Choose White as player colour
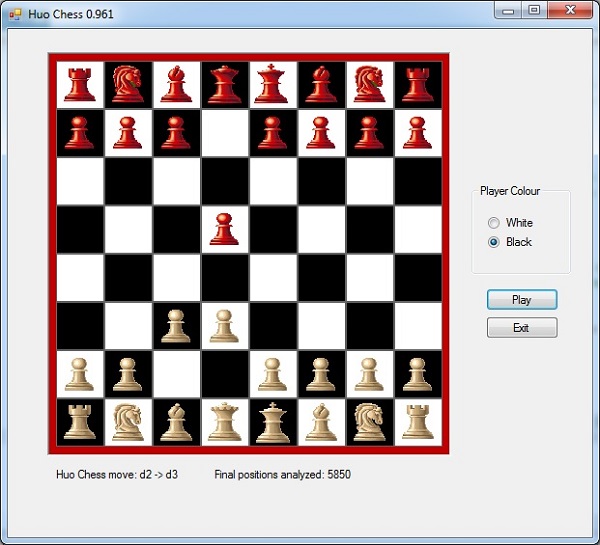 click(510, 222)
